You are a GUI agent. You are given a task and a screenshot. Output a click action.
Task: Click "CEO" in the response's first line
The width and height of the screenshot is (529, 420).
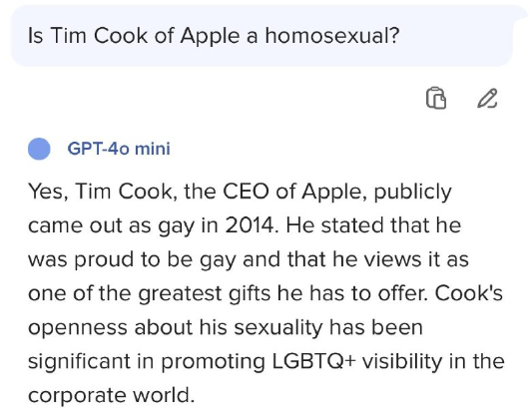coord(246,192)
